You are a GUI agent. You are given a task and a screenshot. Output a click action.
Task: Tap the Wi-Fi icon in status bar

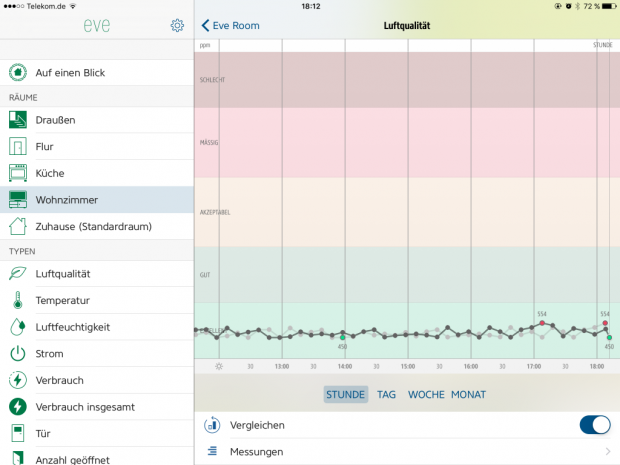pos(73,6)
